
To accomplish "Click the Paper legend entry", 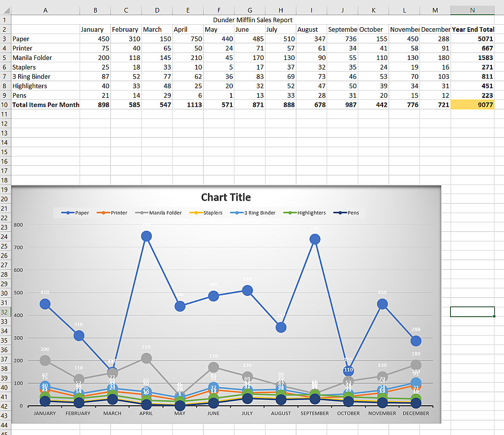I will point(75,213).
